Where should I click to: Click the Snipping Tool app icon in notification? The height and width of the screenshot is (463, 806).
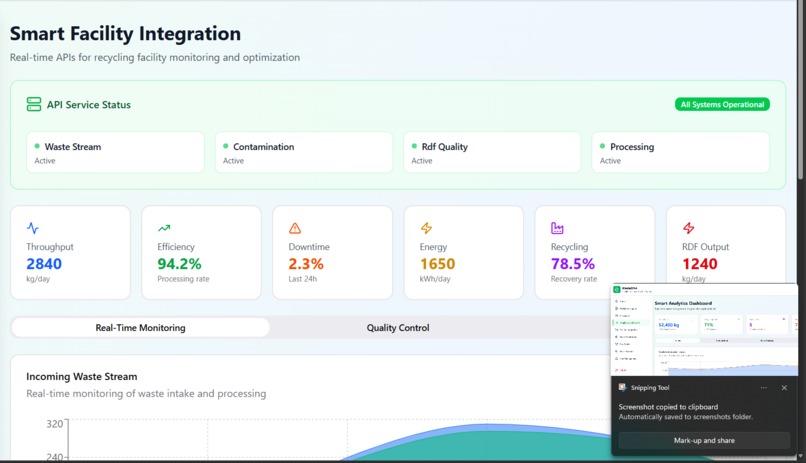622,387
